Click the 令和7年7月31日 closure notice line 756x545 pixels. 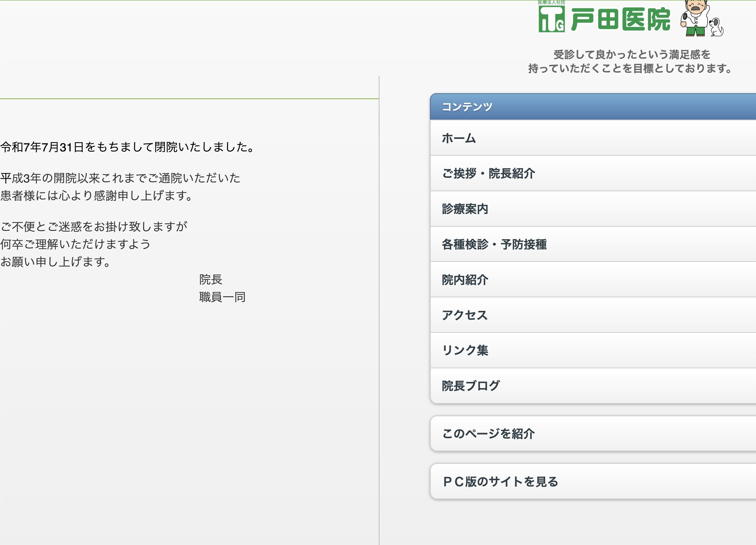click(127, 147)
